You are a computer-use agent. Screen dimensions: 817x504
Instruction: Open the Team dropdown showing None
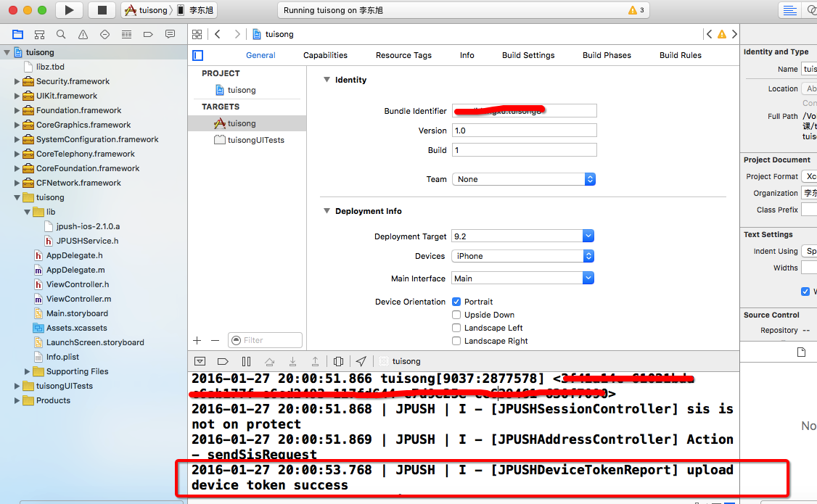(x=524, y=179)
